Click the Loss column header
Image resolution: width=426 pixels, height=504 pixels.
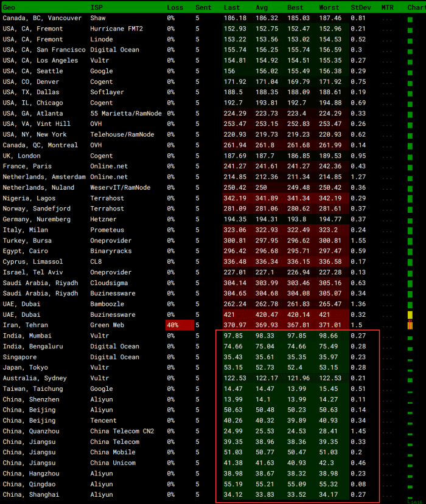[x=175, y=7]
